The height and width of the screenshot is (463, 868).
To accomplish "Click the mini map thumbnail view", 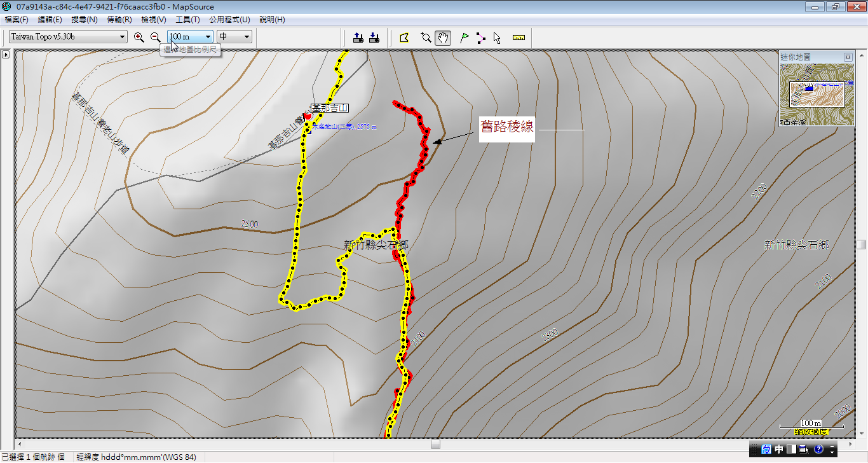I will (x=817, y=93).
